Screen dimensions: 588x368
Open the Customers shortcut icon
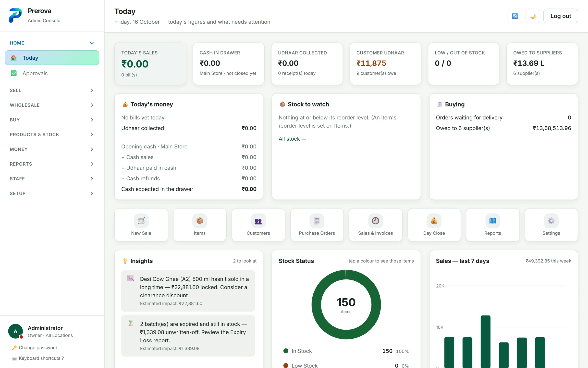coord(258,225)
